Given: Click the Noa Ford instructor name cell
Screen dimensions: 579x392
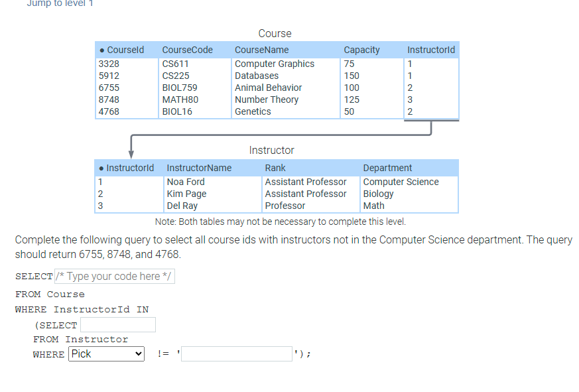Looking at the screenshot, I should 185,182.
